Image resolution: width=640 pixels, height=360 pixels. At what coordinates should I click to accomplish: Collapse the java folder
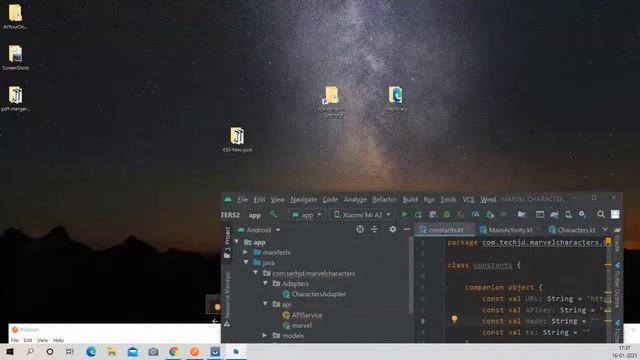pyautogui.click(x=246, y=262)
